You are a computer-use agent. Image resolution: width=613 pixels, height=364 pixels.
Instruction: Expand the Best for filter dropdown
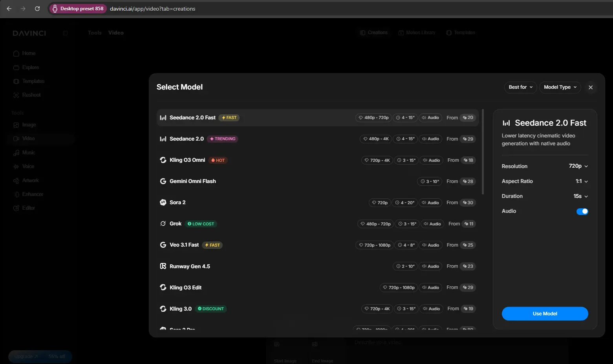[521, 87]
